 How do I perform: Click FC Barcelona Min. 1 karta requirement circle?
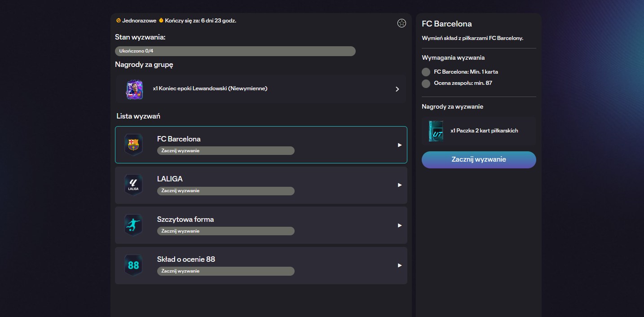[426, 72]
